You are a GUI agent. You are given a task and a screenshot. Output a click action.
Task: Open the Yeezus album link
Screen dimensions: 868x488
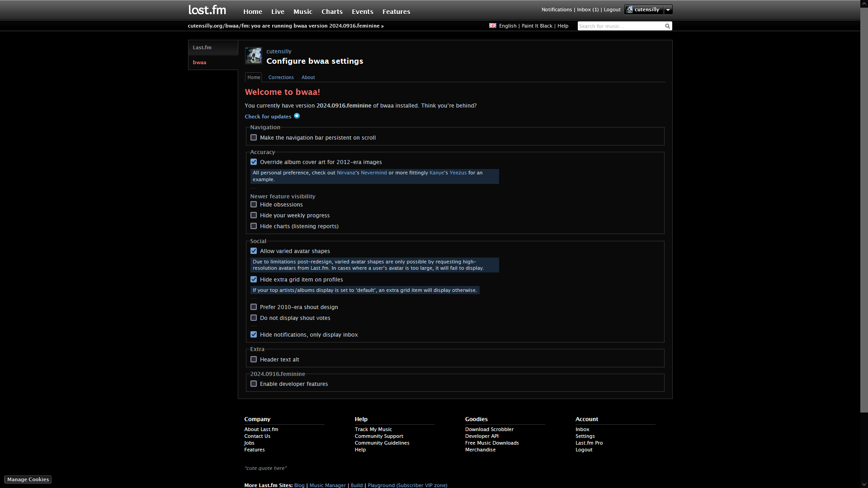[x=458, y=173]
